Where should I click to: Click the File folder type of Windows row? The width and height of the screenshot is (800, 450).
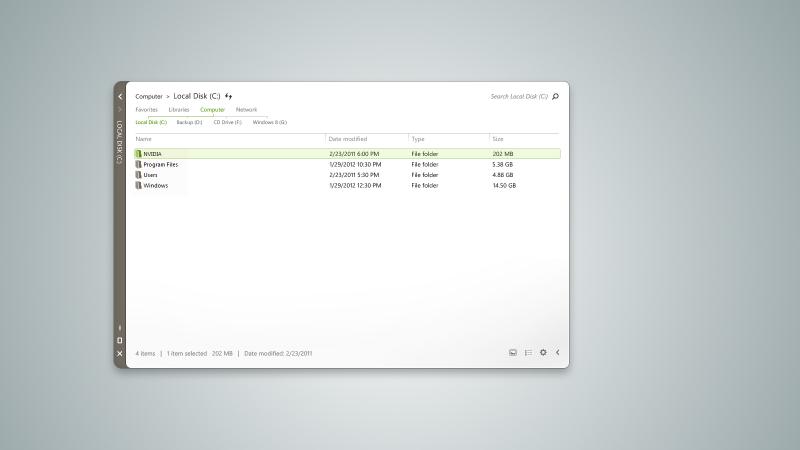425,185
